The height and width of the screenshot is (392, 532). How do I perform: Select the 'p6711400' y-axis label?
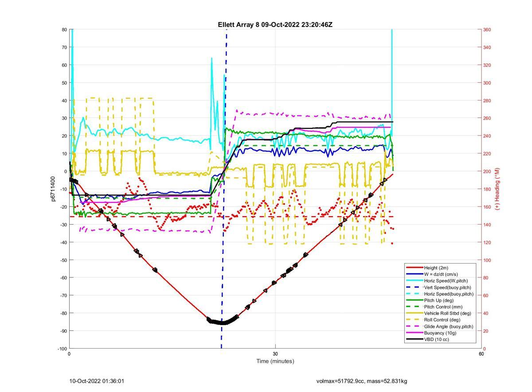click(52, 189)
